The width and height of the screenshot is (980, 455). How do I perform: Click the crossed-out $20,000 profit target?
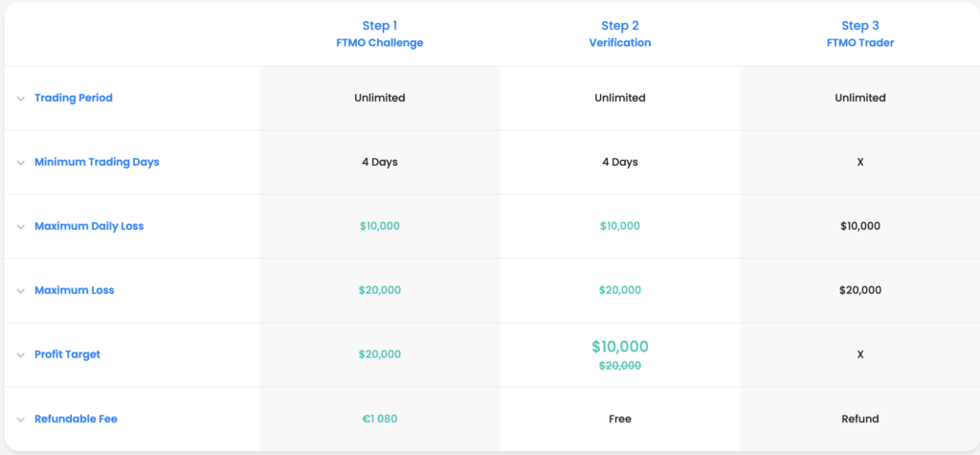tap(620, 366)
